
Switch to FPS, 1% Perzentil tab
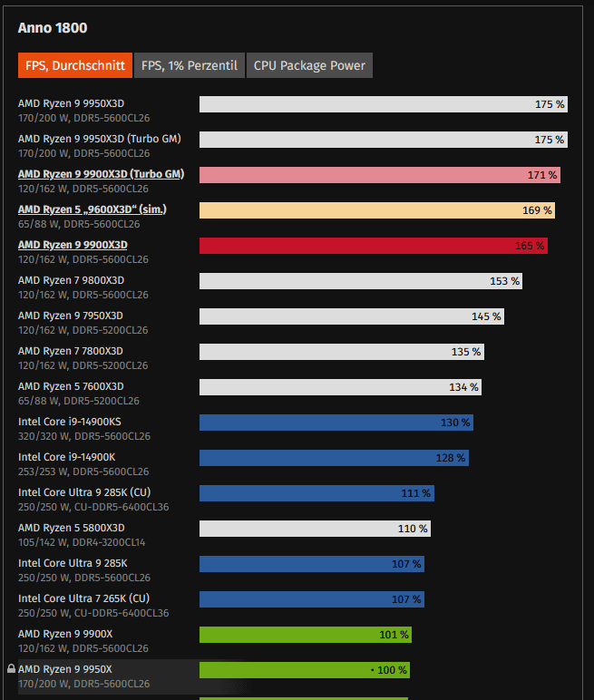point(190,65)
